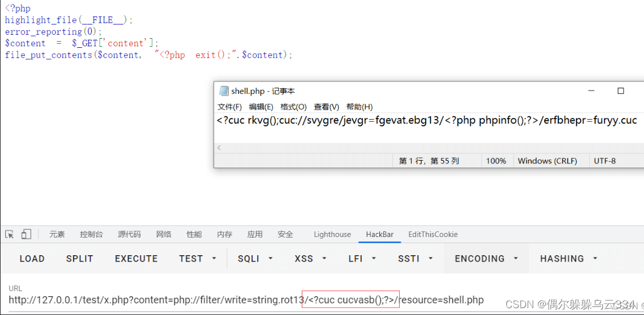
Task: Open the XSS dropdown menu
Action: [310, 259]
